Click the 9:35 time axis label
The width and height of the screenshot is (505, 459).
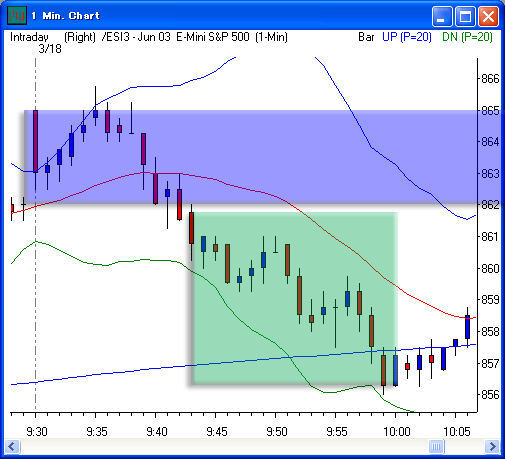coord(97,432)
